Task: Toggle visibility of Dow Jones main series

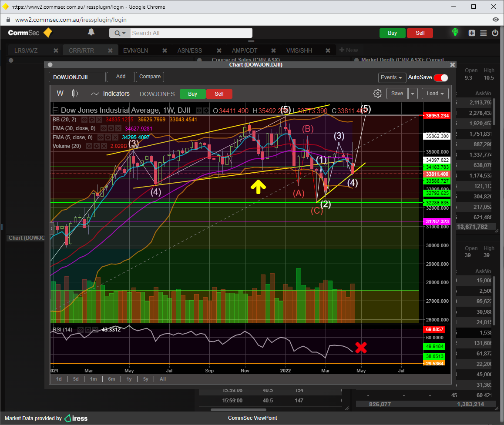Action: (199, 110)
